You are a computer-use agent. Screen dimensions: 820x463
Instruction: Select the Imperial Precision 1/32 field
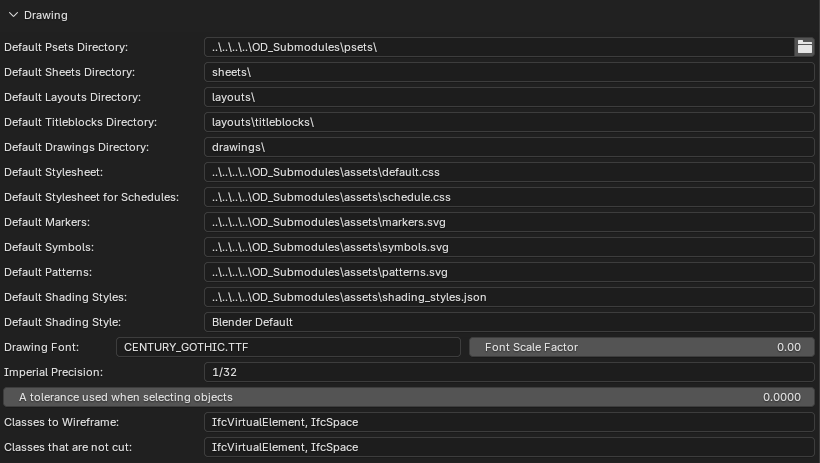(x=509, y=372)
